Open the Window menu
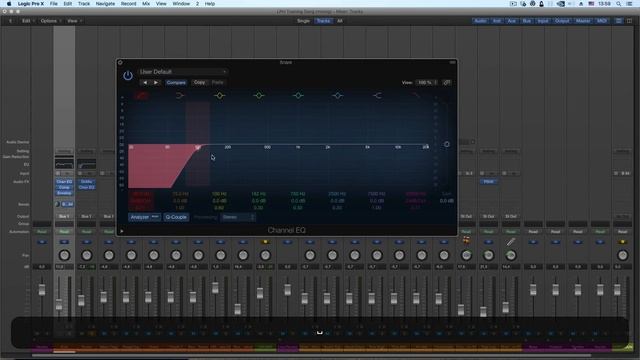 click(181, 4)
